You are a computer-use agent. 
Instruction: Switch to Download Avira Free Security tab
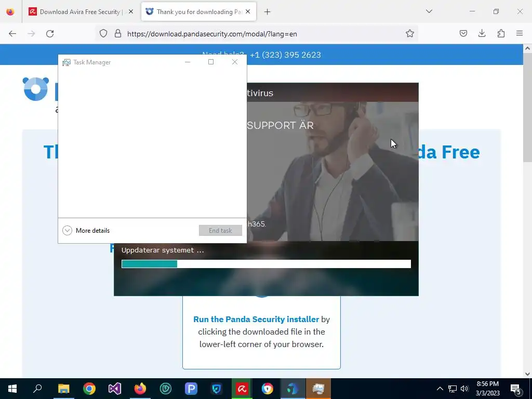click(x=81, y=12)
